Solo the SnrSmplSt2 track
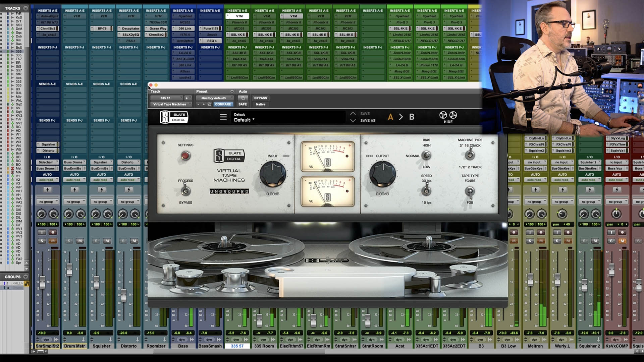The height and width of the screenshot is (362, 644). click(x=42, y=241)
